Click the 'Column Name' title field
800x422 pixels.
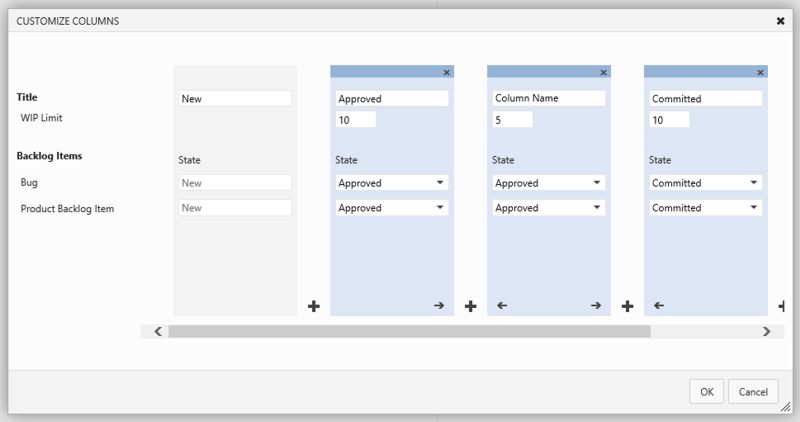[548, 98]
